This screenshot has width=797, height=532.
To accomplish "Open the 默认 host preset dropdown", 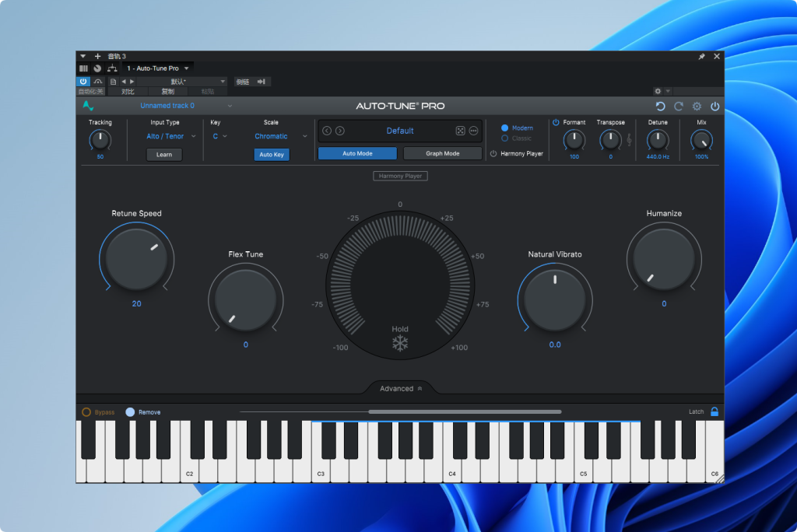I will point(181,82).
